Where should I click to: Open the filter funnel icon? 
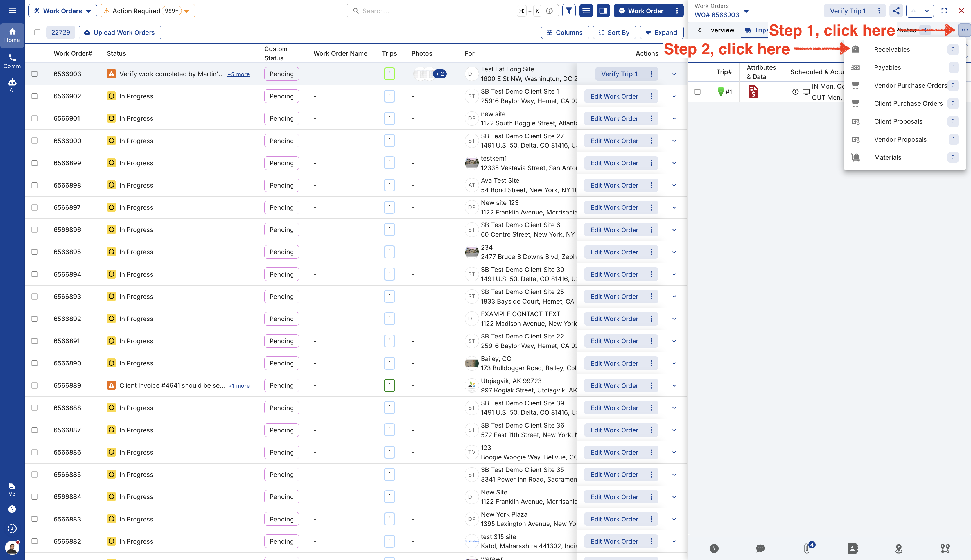pos(569,11)
